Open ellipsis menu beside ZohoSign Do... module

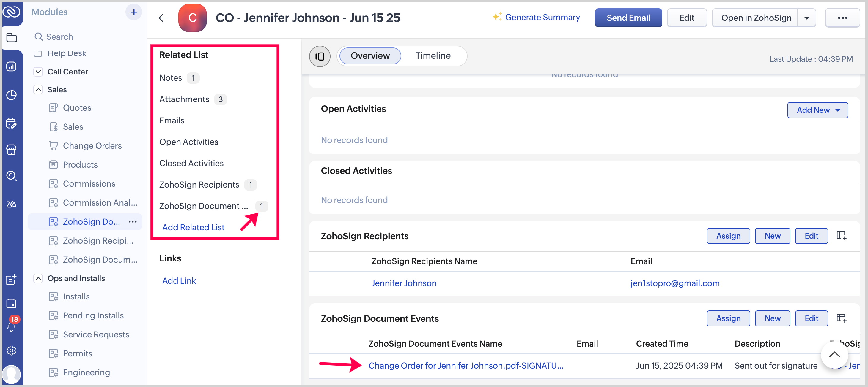coord(132,221)
